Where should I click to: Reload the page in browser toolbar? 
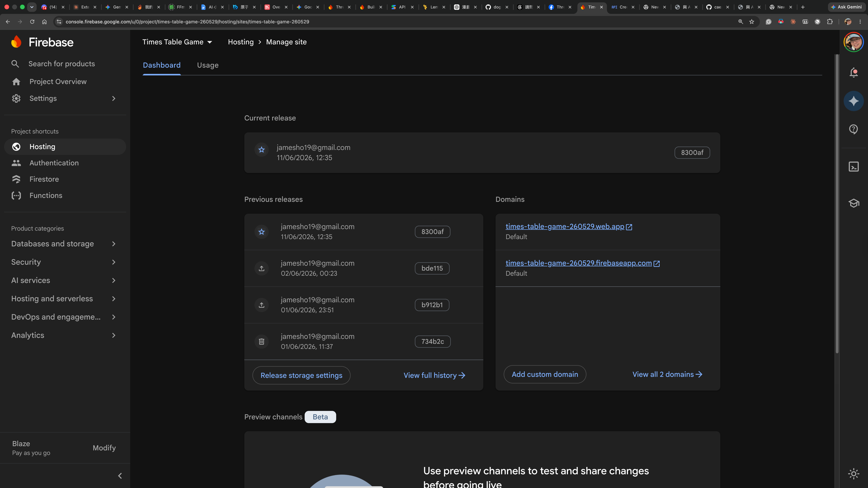(32, 22)
